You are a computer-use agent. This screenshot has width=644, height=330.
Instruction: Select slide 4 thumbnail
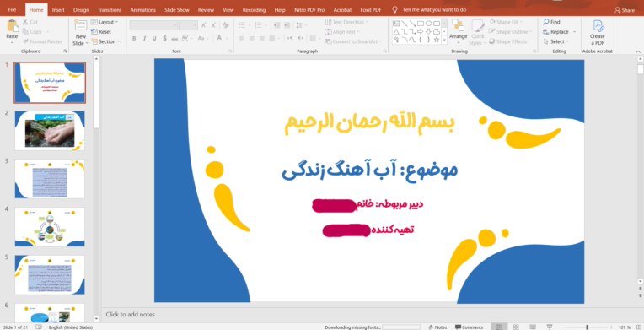(x=50, y=227)
